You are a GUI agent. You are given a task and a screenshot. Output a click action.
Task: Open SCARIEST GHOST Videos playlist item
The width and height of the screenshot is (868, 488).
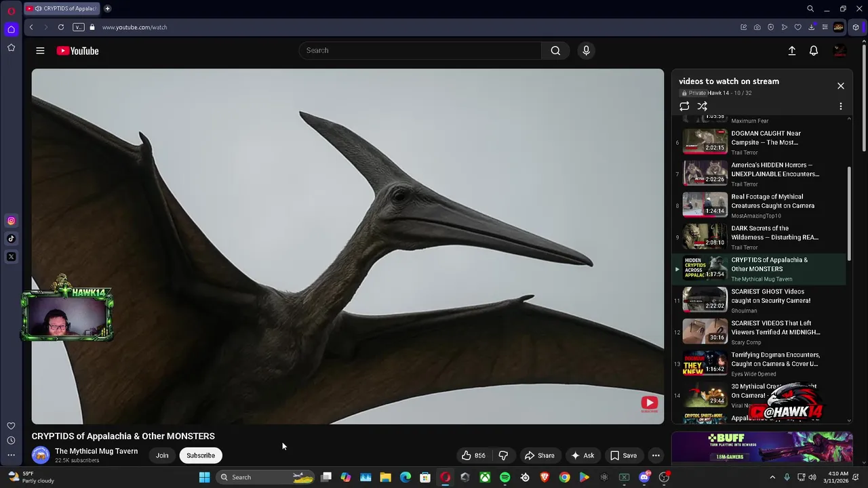tap(759, 301)
